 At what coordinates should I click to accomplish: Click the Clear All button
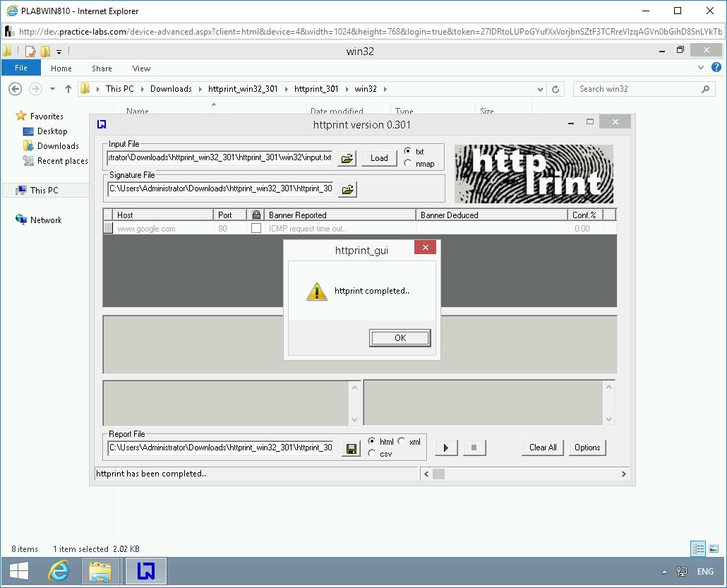pyautogui.click(x=543, y=448)
